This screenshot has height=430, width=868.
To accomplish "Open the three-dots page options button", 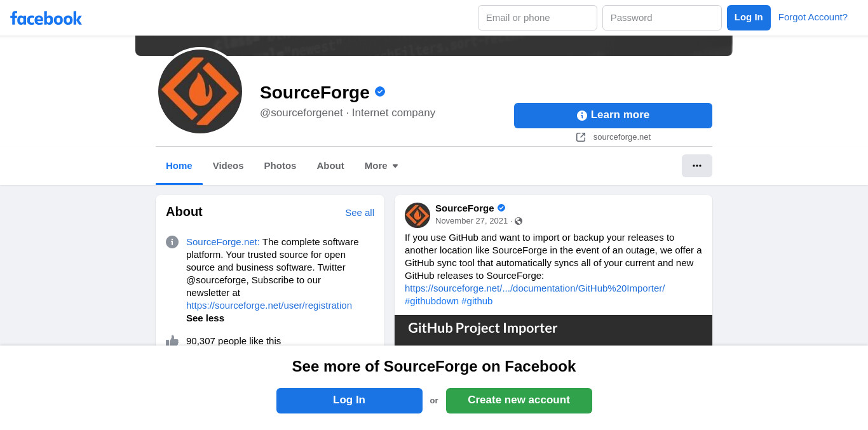I will coord(697,166).
